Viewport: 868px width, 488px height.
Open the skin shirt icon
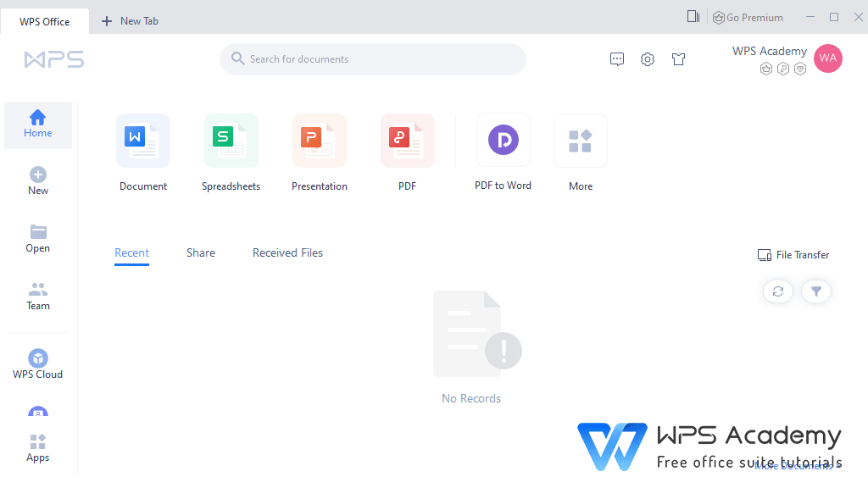click(679, 59)
